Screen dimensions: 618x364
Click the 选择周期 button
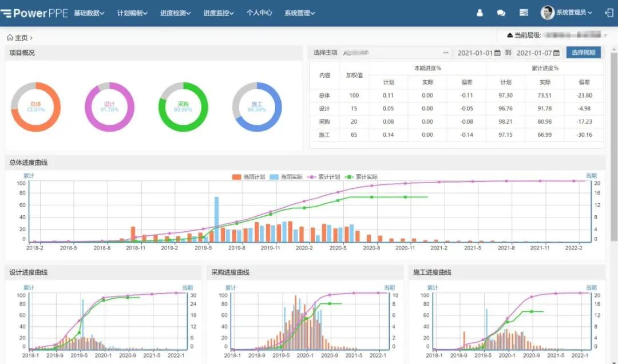(583, 53)
